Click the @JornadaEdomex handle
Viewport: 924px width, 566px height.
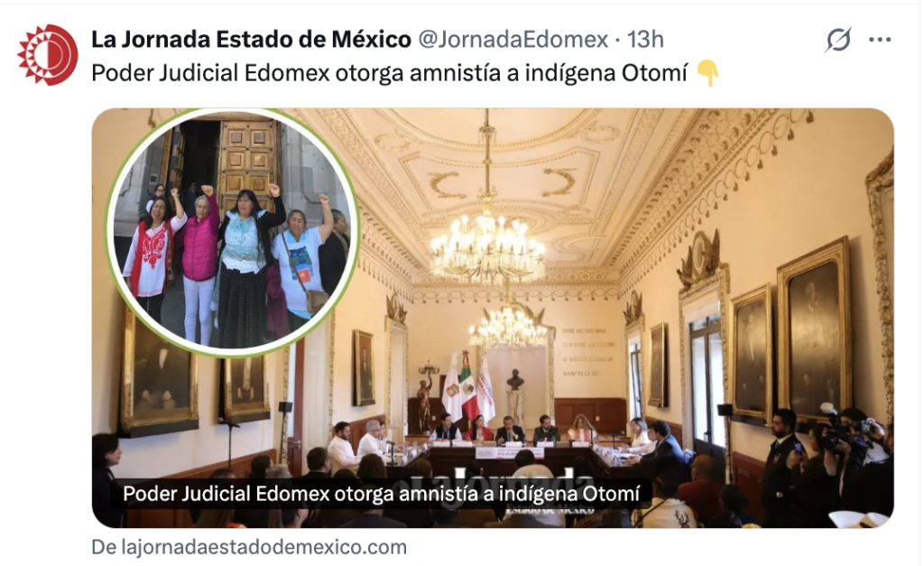513,40
